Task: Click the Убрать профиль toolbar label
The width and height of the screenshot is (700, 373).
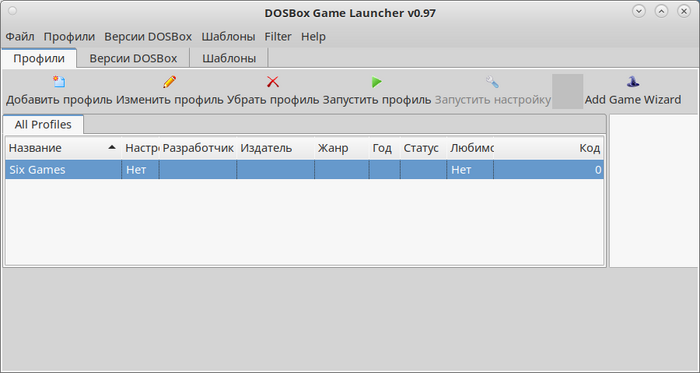Action: pos(273,99)
